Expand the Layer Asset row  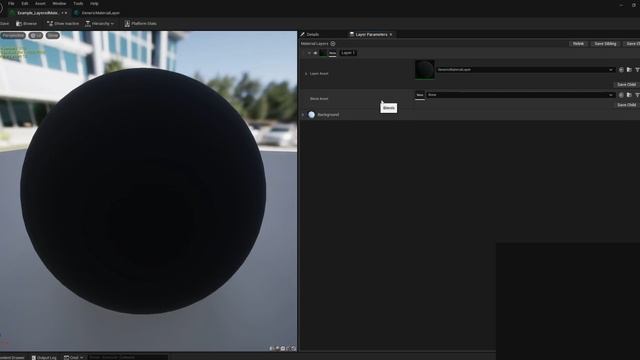[x=306, y=74]
